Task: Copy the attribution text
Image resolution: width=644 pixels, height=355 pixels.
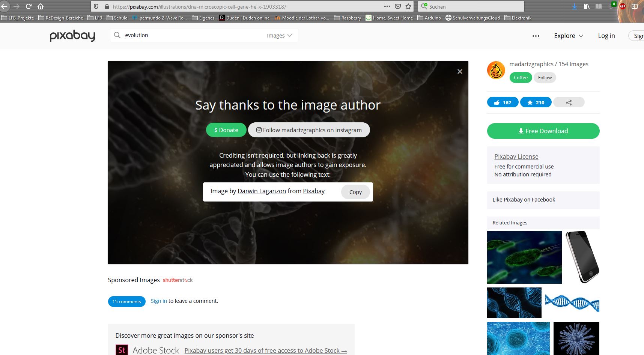Action: pos(355,192)
